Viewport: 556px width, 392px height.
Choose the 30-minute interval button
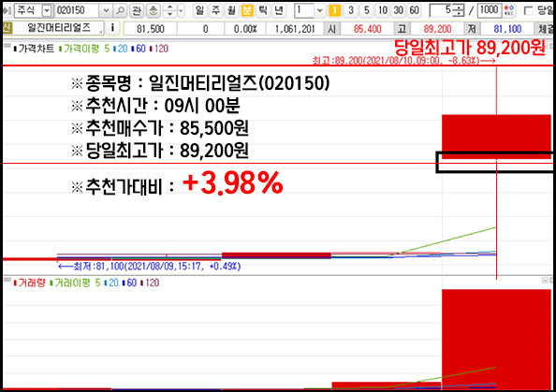tap(399, 10)
